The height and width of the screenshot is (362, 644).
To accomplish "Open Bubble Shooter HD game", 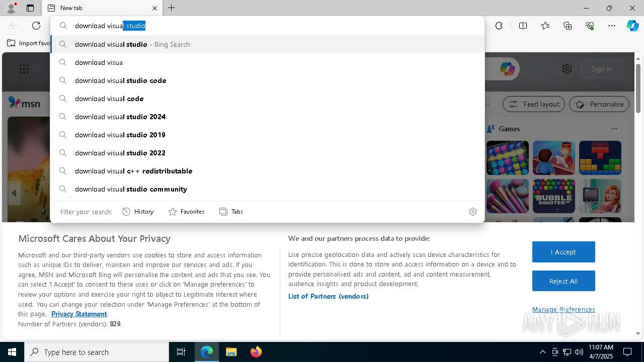I will point(553,196).
